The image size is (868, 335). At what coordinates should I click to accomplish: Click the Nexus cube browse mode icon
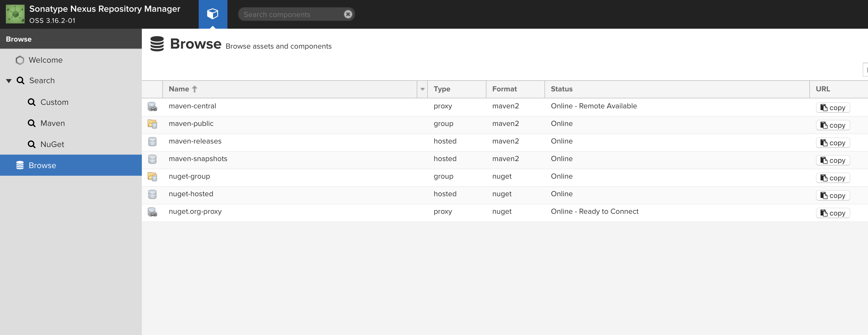(x=213, y=14)
